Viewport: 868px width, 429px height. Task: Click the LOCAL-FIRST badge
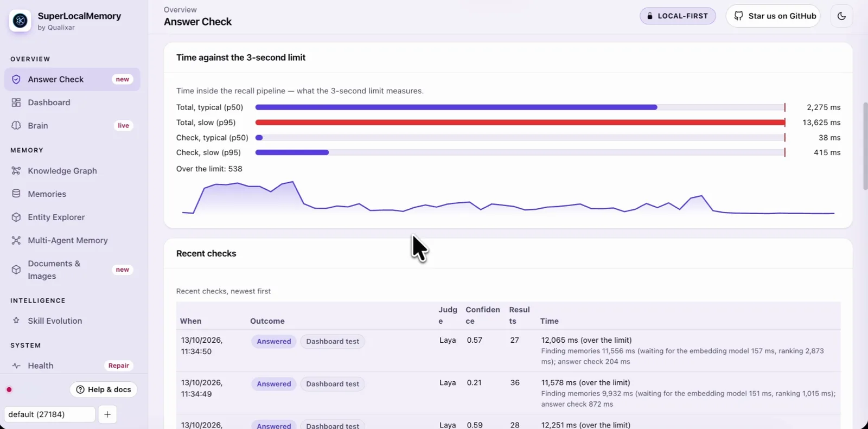click(x=678, y=16)
